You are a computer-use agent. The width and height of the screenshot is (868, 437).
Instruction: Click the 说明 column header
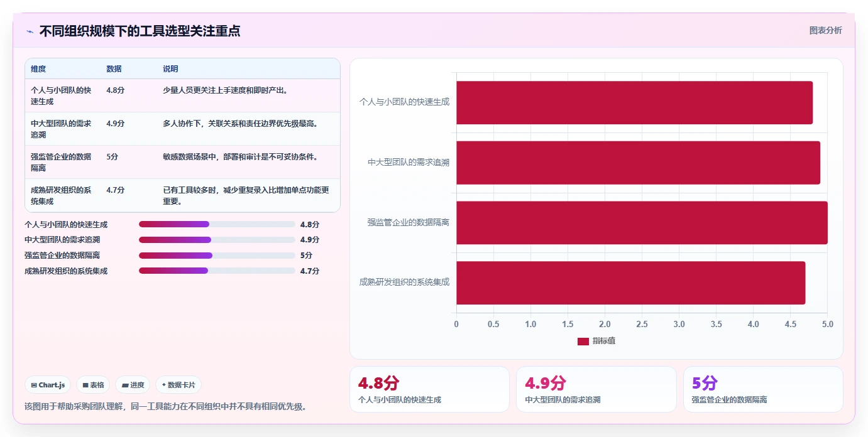click(x=170, y=69)
